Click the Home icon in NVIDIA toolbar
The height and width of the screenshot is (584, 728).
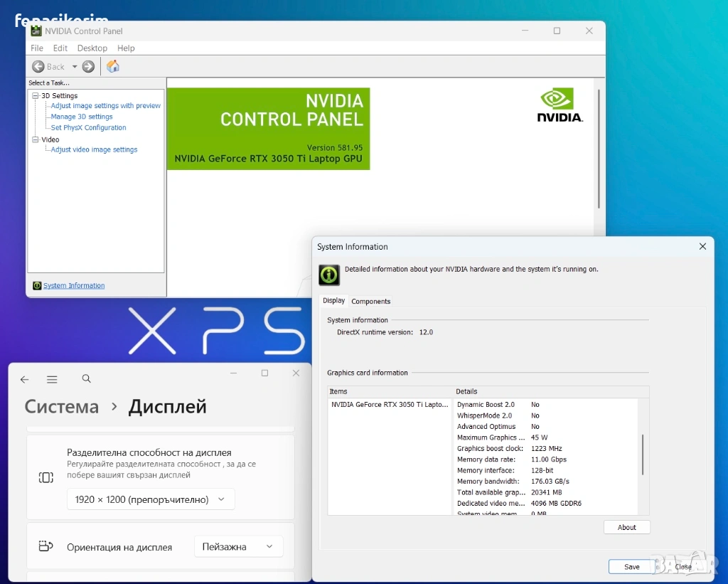(x=113, y=67)
